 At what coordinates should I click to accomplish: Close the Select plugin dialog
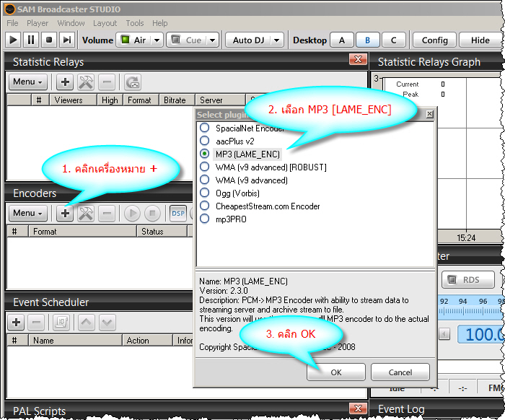pos(430,114)
